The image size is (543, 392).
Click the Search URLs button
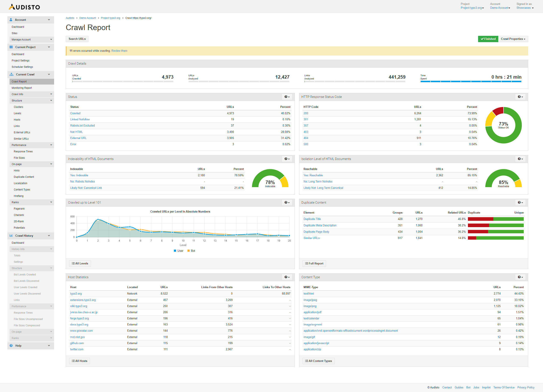pyautogui.click(x=77, y=39)
